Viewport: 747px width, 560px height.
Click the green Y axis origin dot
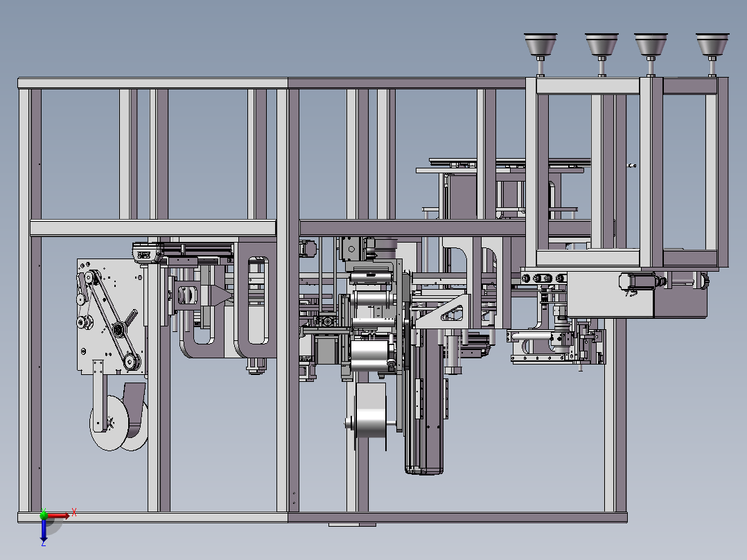point(44,515)
